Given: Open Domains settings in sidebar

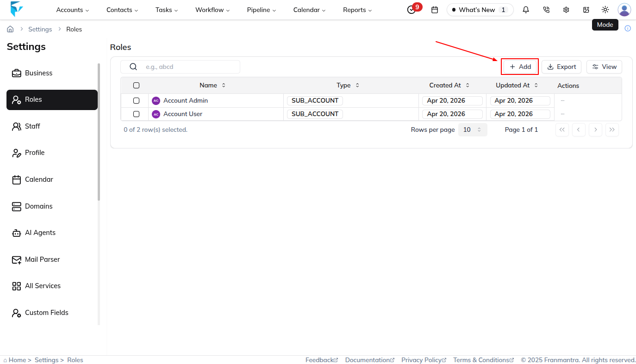Looking at the screenshot, I should (x=52, y=206).
